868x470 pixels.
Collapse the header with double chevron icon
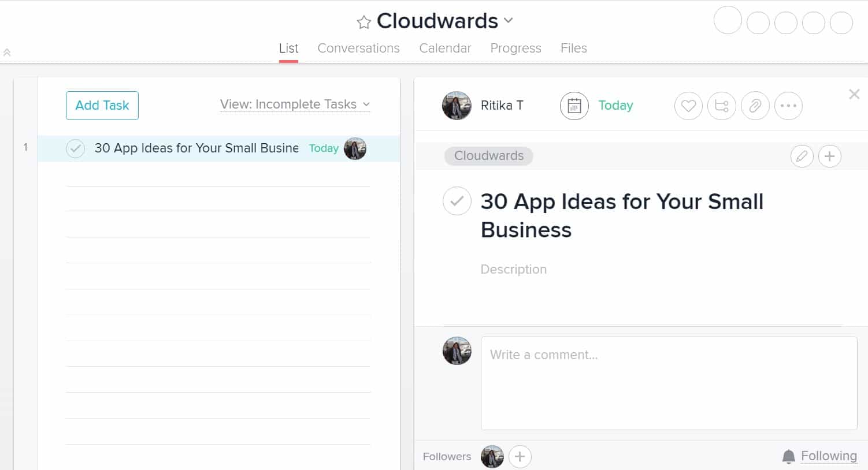pos(7,53)
